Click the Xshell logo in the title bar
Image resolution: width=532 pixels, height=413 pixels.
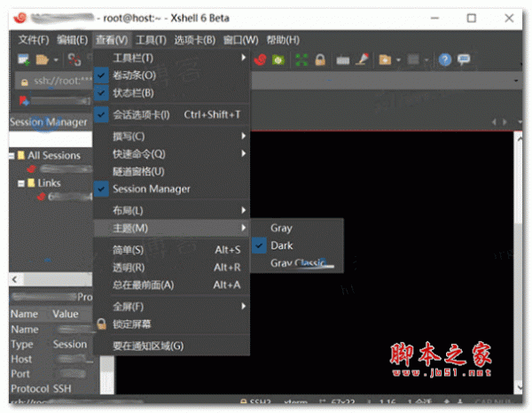20,18
